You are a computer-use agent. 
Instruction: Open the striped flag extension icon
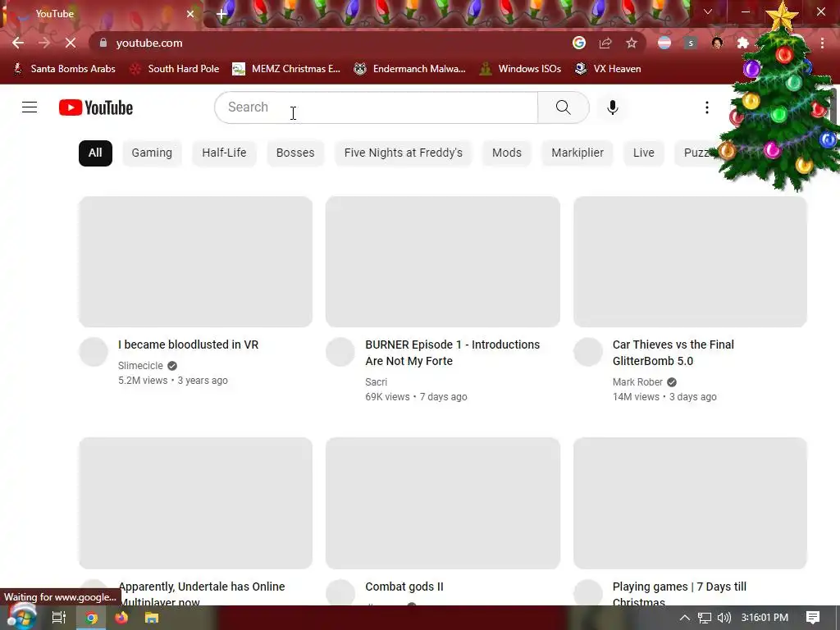click(x=664, y=43)
